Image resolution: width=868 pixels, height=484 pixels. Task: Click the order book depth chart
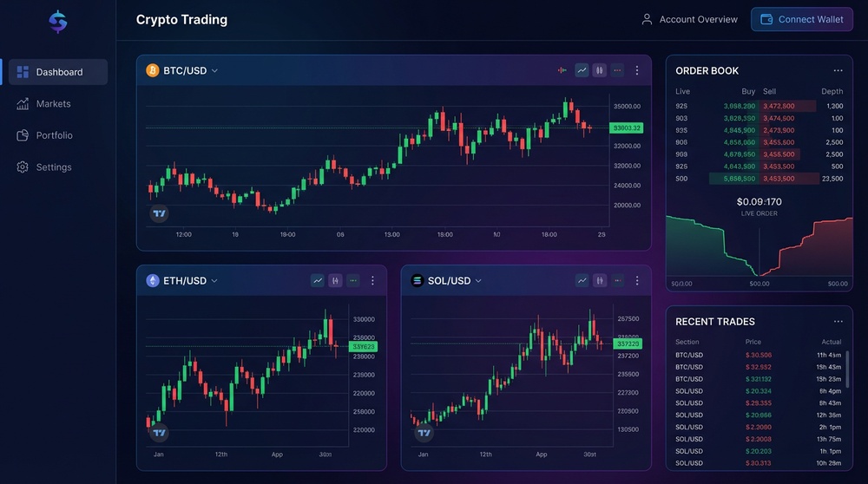click(759, 246)
